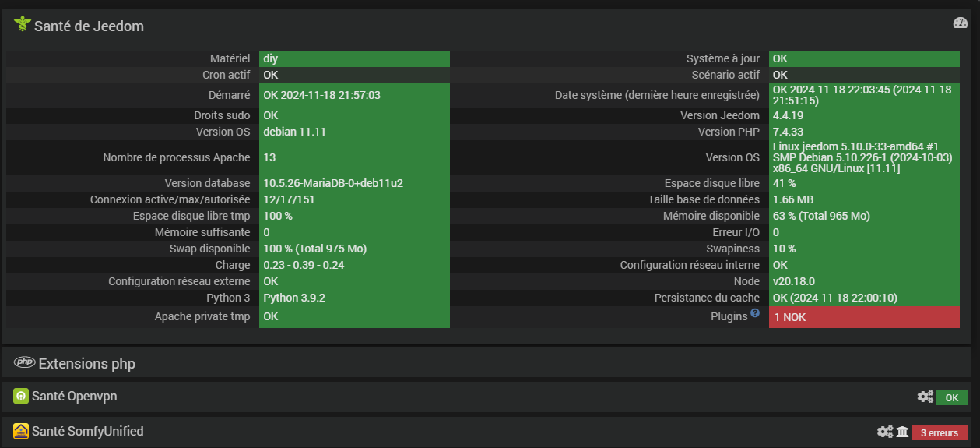The width and height of the screenshot is (980, 448).
Task: Click the red 3 erreurs badge
Action: coord(939,432)
